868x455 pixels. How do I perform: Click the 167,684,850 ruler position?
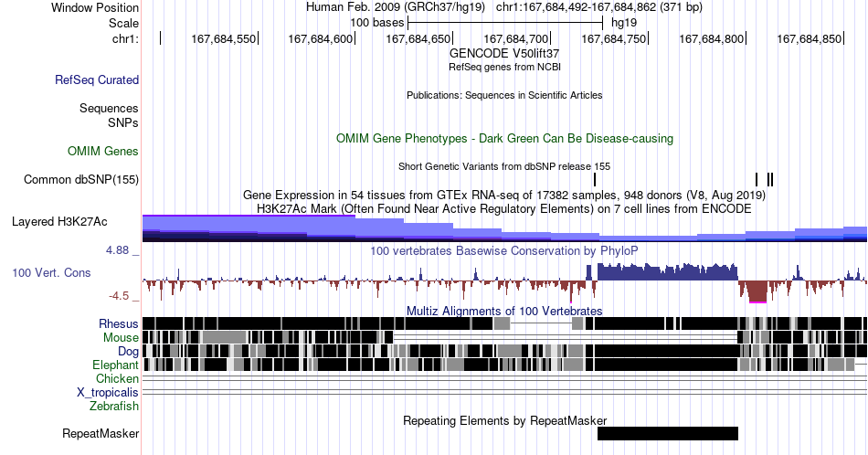(810, 38)
